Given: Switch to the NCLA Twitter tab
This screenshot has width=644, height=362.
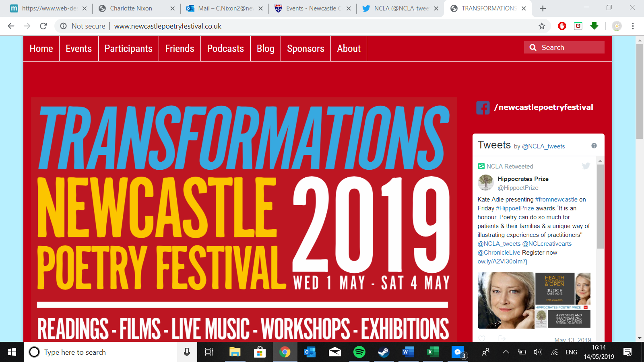Looking at the screenshot, I should pyautogui.click(x=401, y=8).
